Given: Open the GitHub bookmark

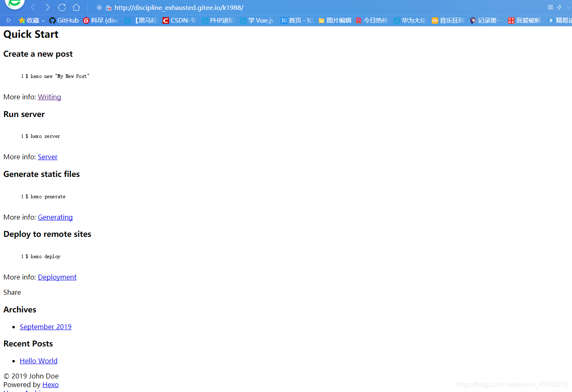Looking at the screenshot, I should [x=64, y=20].
